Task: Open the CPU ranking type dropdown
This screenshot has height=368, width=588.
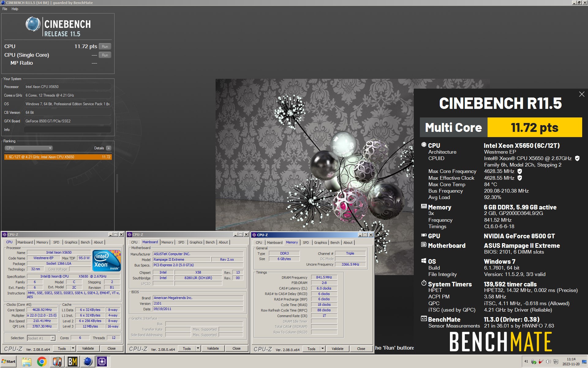Action: click(28, 148)
